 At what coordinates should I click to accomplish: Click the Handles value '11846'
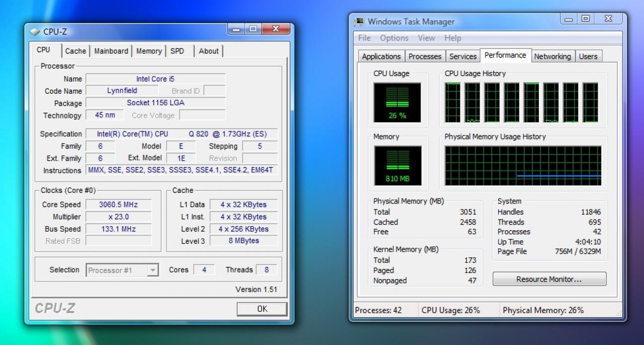591,212
